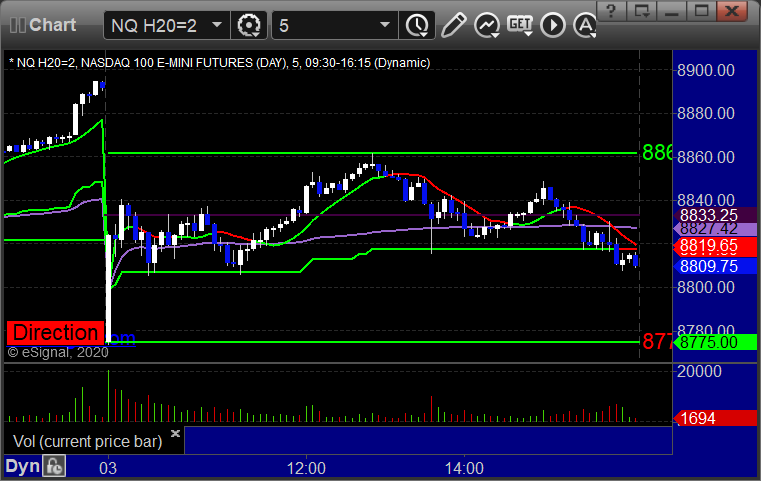The height and width of the screenshot is (481, 761).
Task: Click the chart grip handle next to Chart
Action: pyautogui.click(x=17, y=25)
